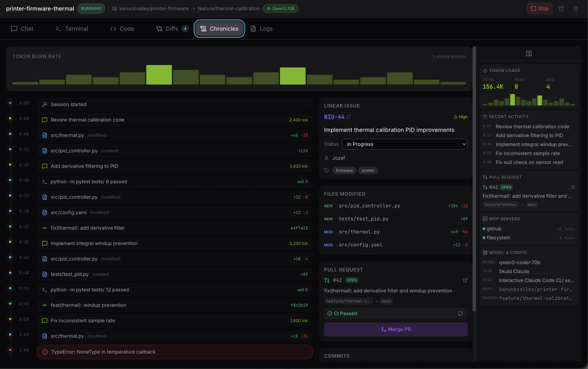Click the Qwen3 70B model badge
The height and width of the screenshot is (369, 588).
[x=280, y=8]
